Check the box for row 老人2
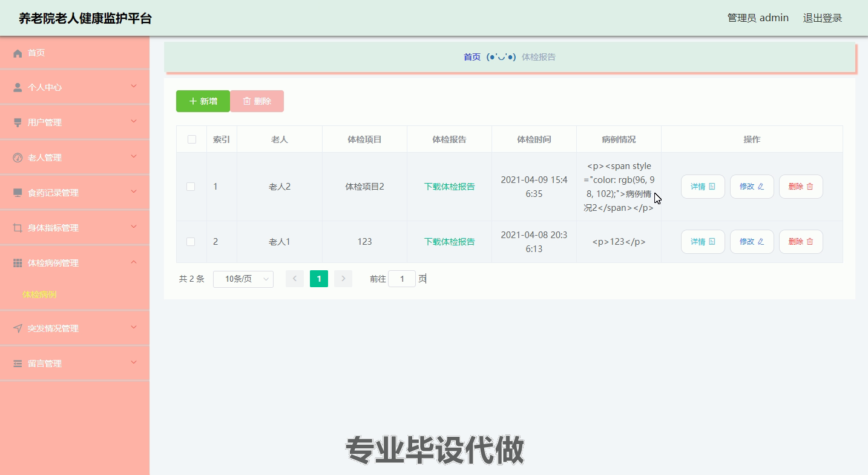The width and height of the screenshot is (868, 475). tap(191, 187)
